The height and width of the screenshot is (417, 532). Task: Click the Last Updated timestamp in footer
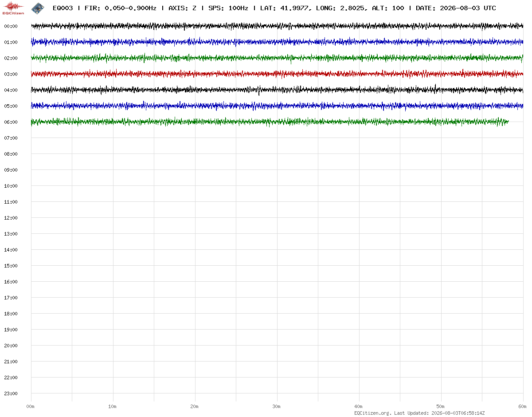[x=439, y=413]
